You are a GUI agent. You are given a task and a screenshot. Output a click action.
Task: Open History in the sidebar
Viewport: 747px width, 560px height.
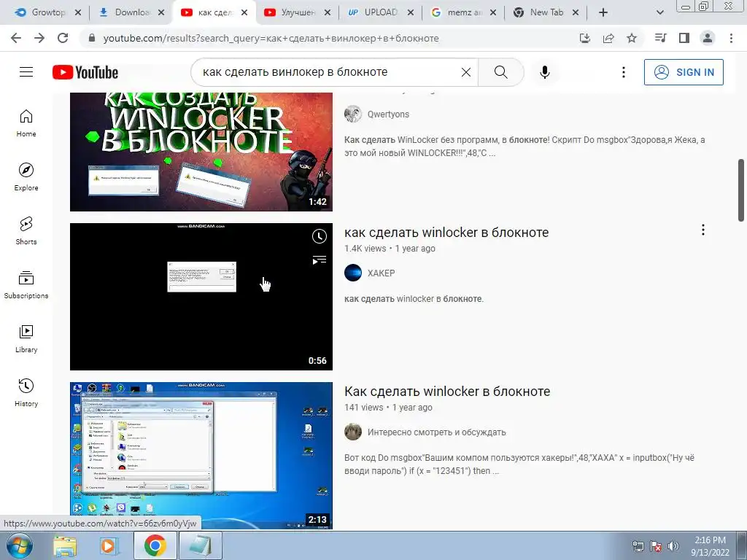(x=26, y=393)
